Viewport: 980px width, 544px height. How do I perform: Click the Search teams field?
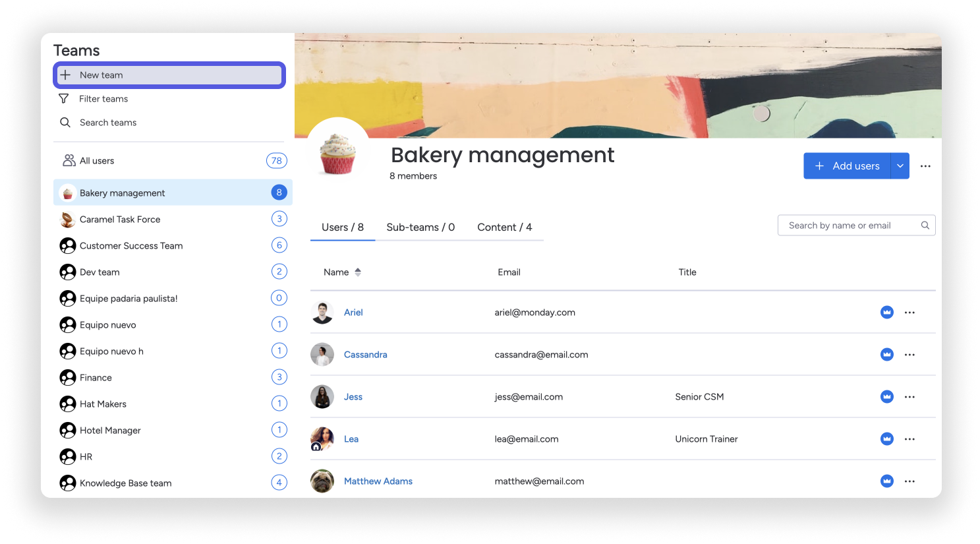coord(169,123)
